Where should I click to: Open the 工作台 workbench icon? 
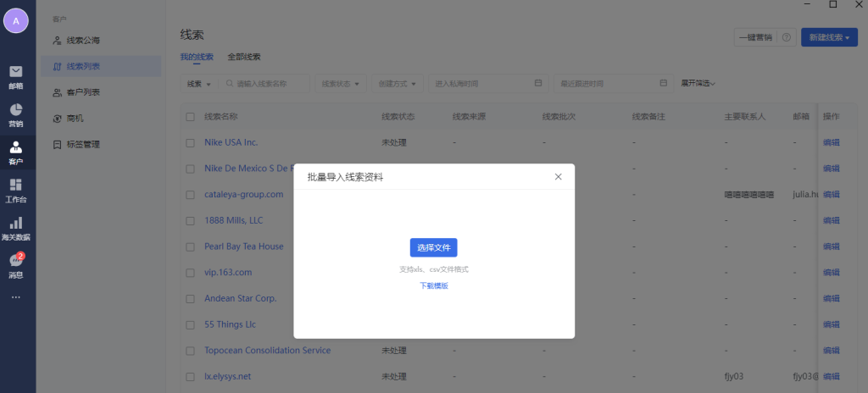click(16, 186)
